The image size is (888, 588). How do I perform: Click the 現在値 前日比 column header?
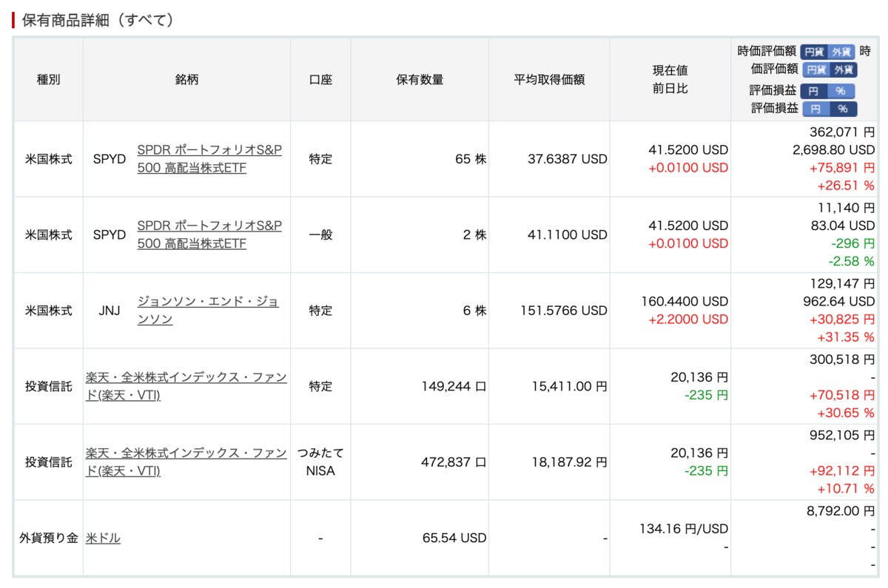click(670, 80)
